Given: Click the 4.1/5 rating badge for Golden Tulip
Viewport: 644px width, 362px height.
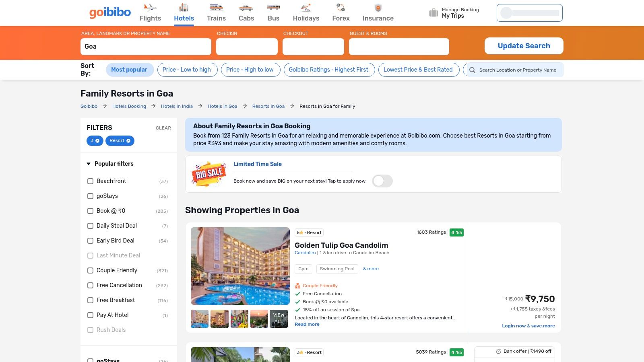Looking at the screenshot, I should (456, 232).
